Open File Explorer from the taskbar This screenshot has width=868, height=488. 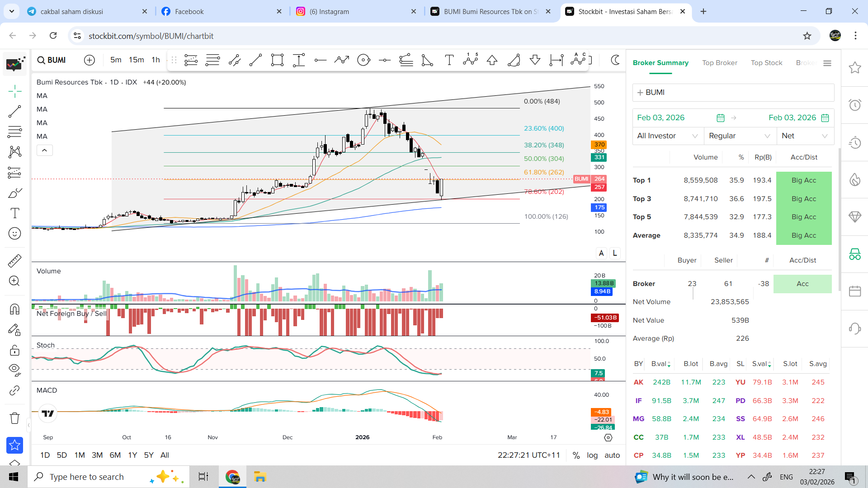[260, 477]
